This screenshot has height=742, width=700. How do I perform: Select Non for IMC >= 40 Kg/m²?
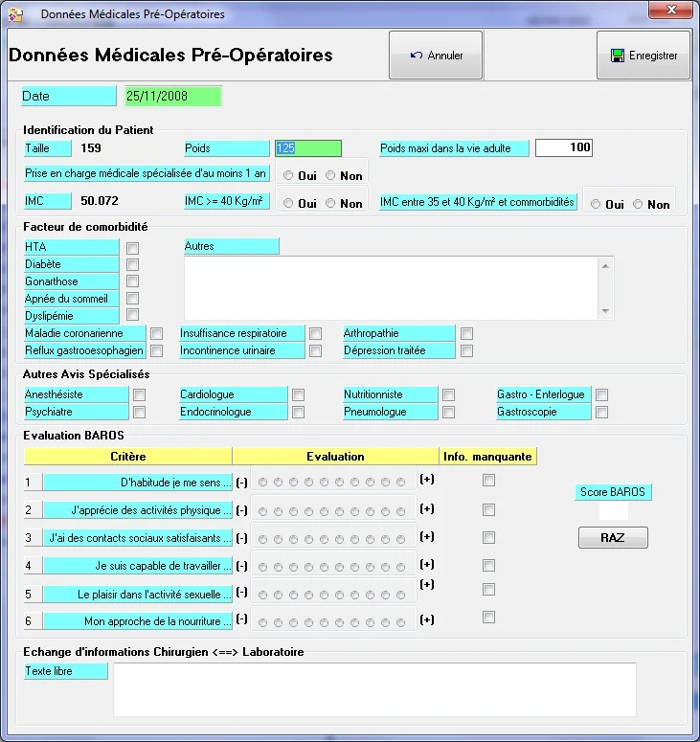tap(330, 204)
